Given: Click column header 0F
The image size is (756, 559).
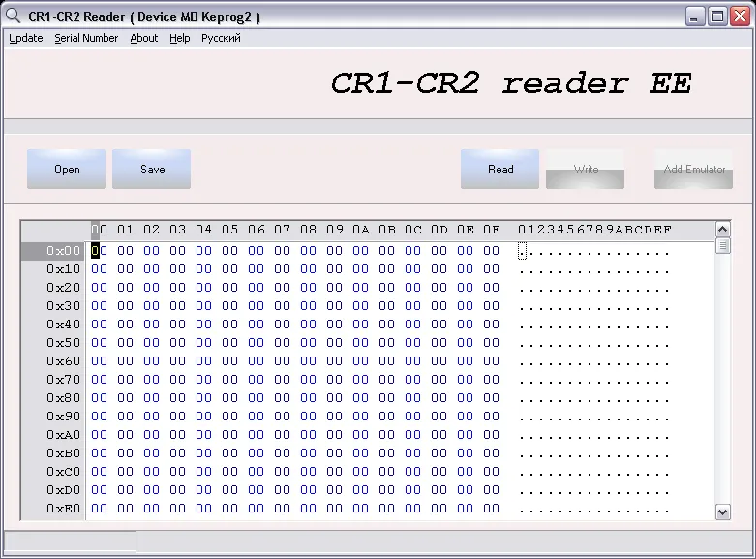Looking at the screenshot, I should pos(492,230).
